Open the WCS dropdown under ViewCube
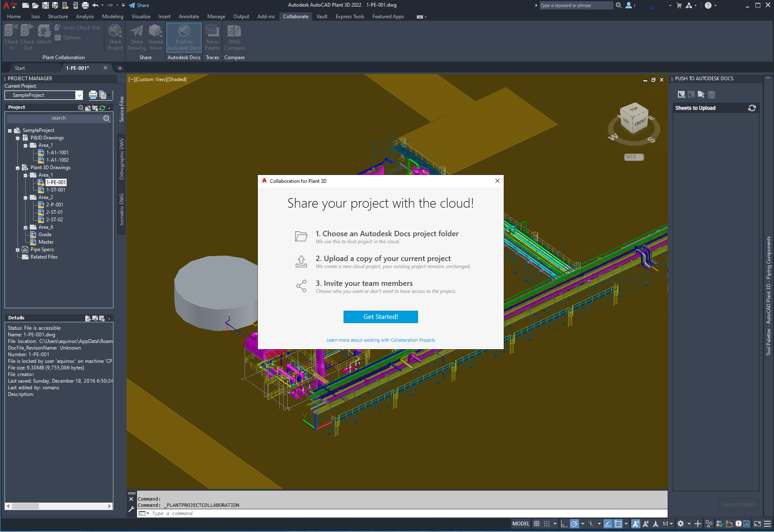The width and height of the screenshot is (774, 532). [634, 157]
